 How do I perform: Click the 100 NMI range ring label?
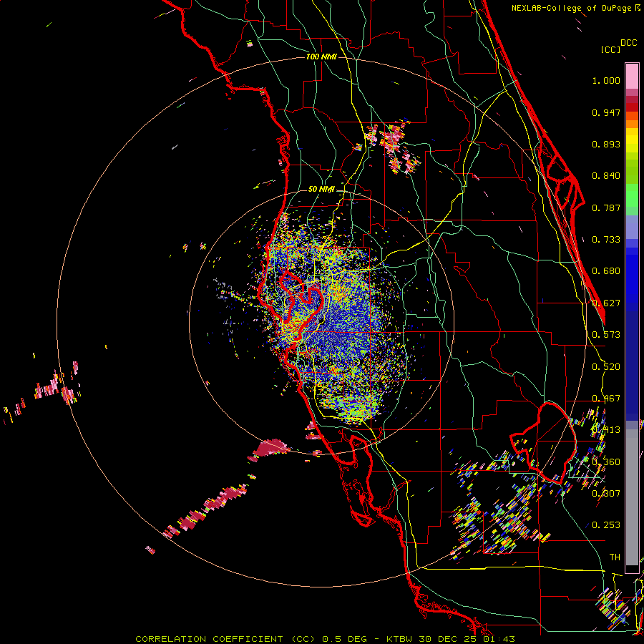(321, 57)
